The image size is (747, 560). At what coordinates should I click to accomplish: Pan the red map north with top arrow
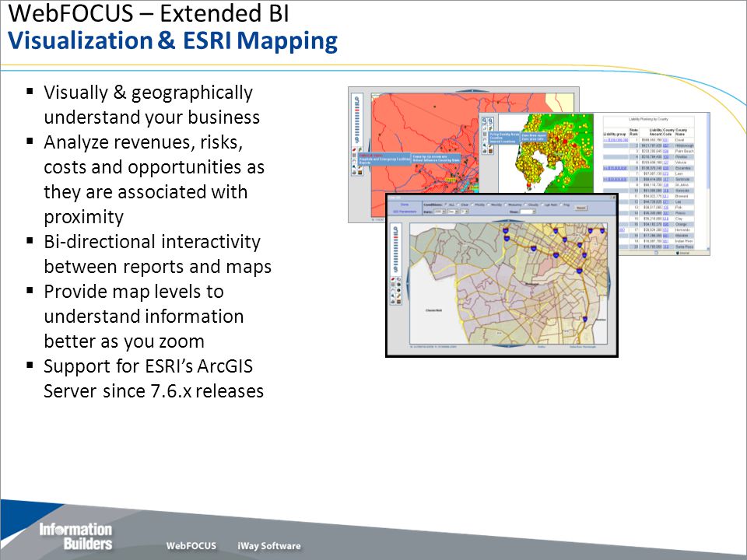pos(472,90)
